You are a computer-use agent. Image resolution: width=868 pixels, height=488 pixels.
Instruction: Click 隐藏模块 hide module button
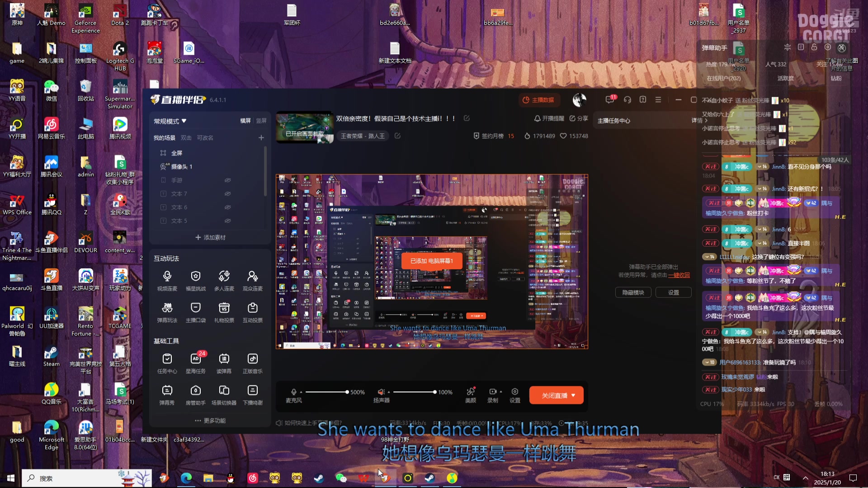pyautogui.click(x=633, y=293)
